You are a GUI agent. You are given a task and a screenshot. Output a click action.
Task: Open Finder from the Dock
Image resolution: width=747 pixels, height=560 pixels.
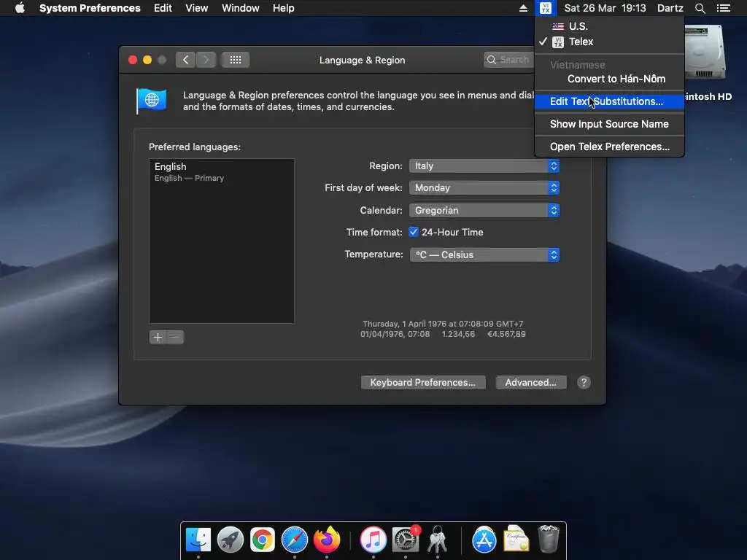tap(198, 540)
